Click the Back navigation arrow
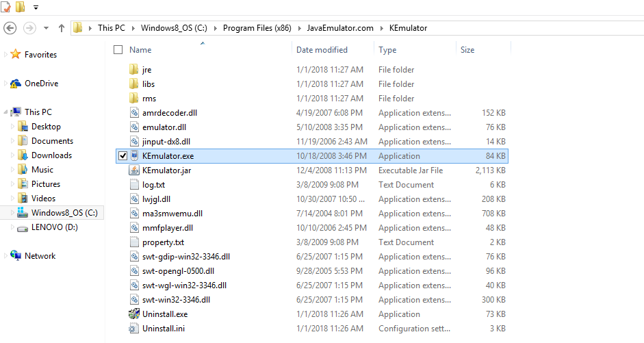The image size is (644, 343). pyautogui.click(x=10, y=28)
